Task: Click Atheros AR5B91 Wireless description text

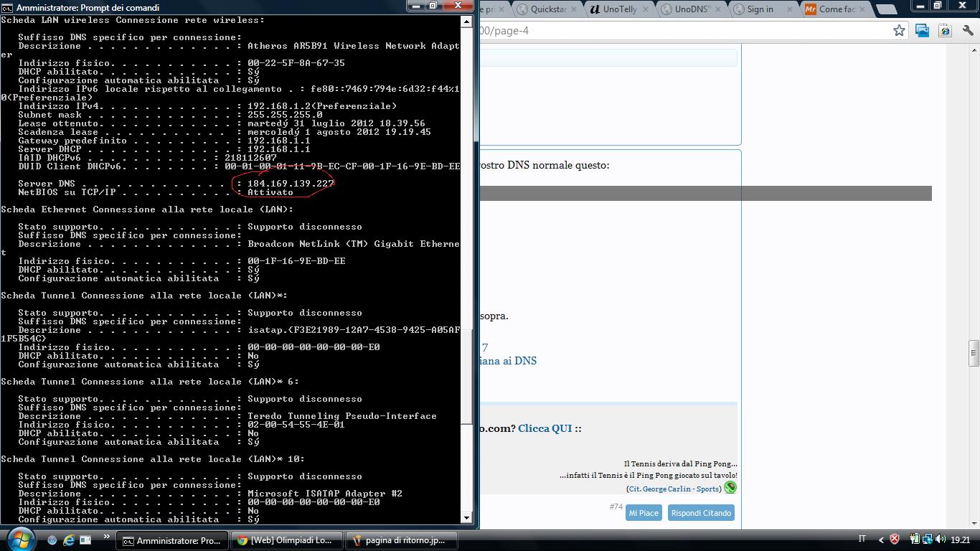Action: [x=353, y=46]
